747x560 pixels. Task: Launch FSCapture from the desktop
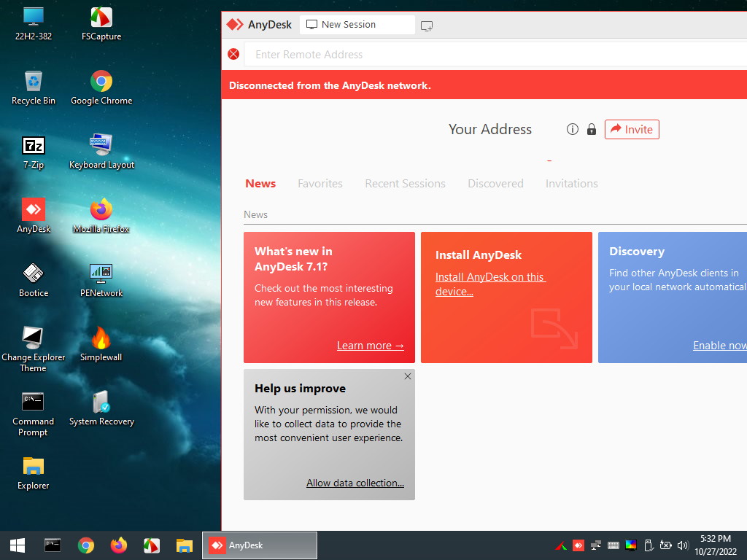tap(101, 24)
